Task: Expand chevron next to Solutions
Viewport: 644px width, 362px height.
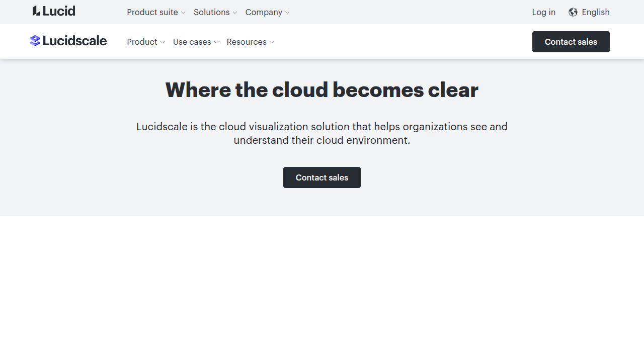Action: [x=235, y=13]
